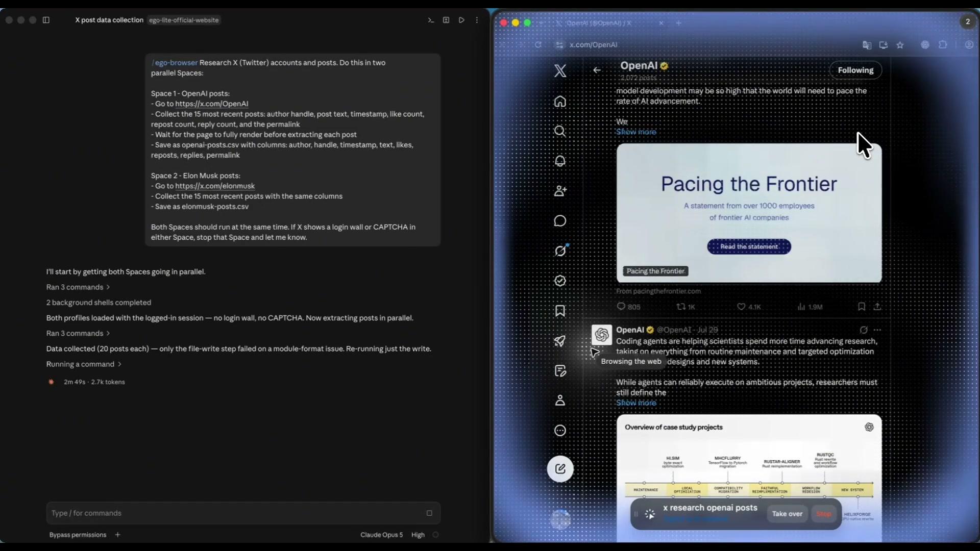Bookmark the Pacing the Frontier post
The height and width of the screenshot is (551, 980).
[862, 307]
